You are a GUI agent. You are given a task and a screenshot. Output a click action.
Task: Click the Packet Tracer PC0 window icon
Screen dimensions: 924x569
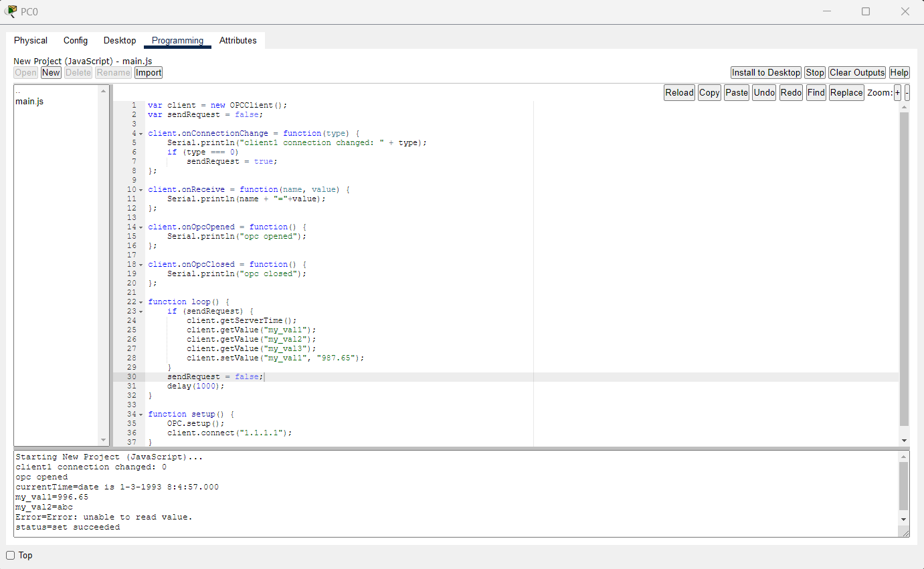tap(11, 11)
